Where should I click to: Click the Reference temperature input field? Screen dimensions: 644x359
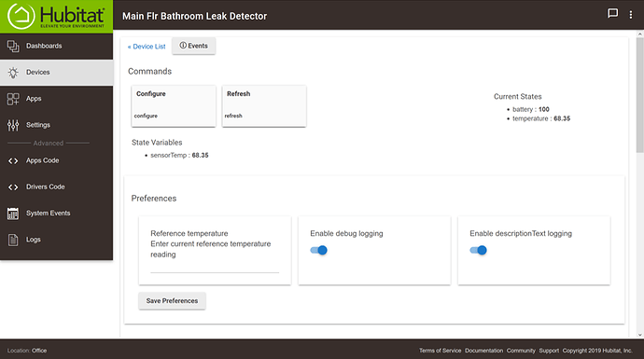pyautogui.click(x=215, y=267)
